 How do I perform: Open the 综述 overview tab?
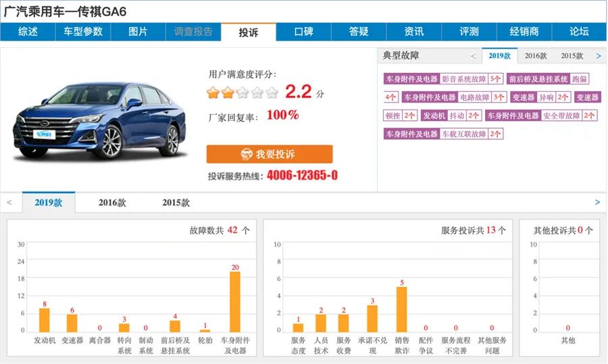28,32
